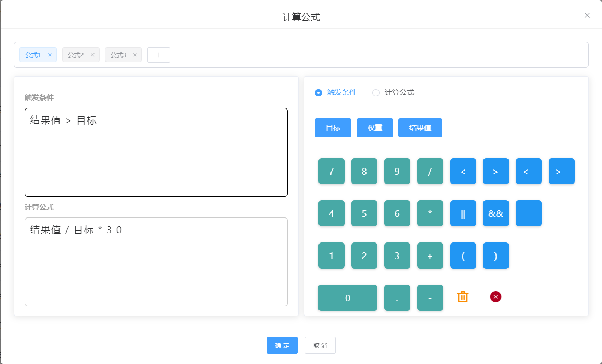Image resolution: width=602 pixels, height=364 pixels.
Task: Insert the 权重 variable
Action: click(x=375, y=128)
